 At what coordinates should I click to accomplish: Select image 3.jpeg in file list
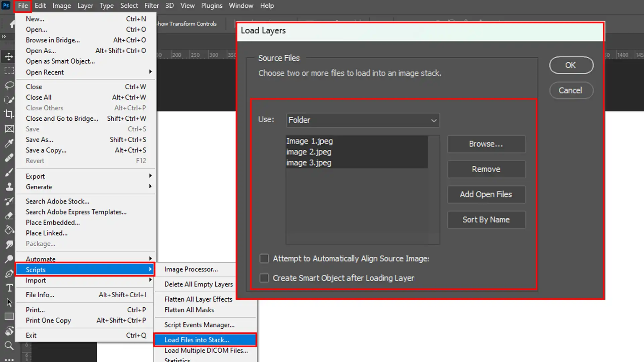click(357, 163)
